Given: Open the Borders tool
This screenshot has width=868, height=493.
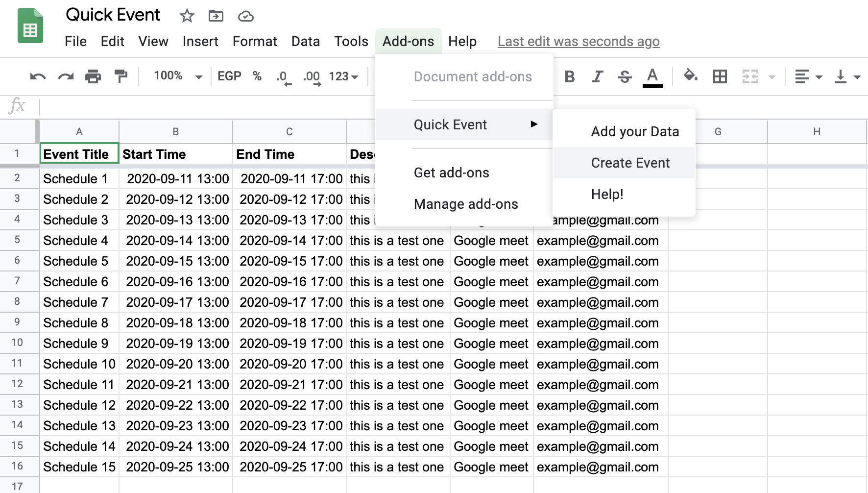Looking at the screenshot, I should tap(720, 76).
